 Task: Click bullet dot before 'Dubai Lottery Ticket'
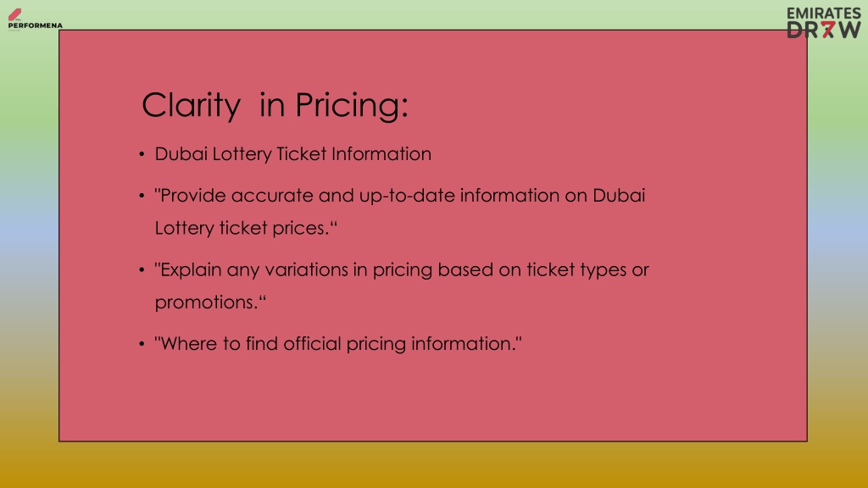click(x=142, y=154)
